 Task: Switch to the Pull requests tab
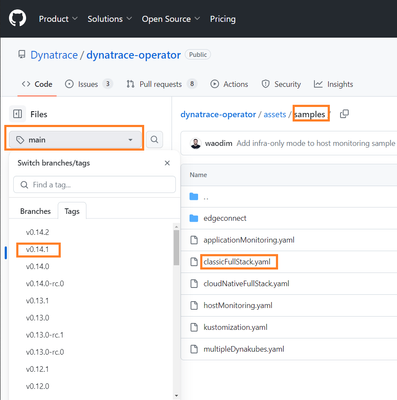pyautogui.click(x=162, y=84)
